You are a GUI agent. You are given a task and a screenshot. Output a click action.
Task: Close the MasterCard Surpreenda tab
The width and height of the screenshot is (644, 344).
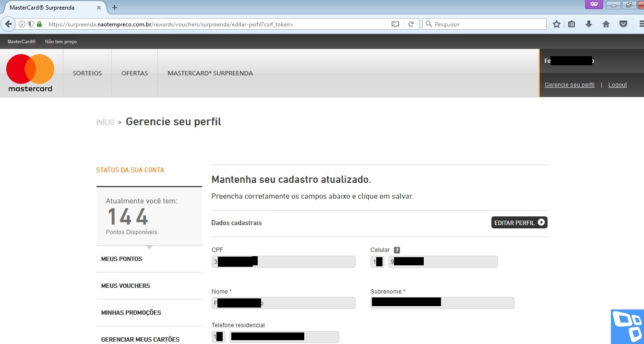coord(100,8)
